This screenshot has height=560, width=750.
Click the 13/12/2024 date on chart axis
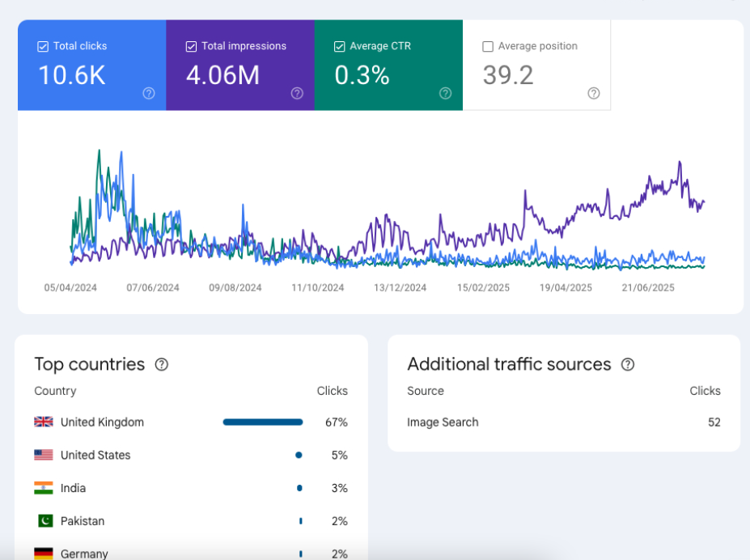[400, 287]
